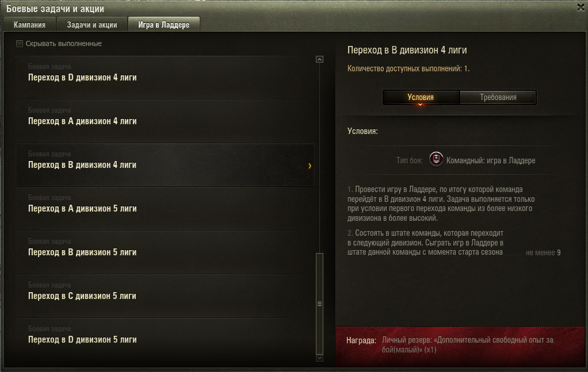Choose task Переход в B дивизион 5 лиги

click(165, 252)
